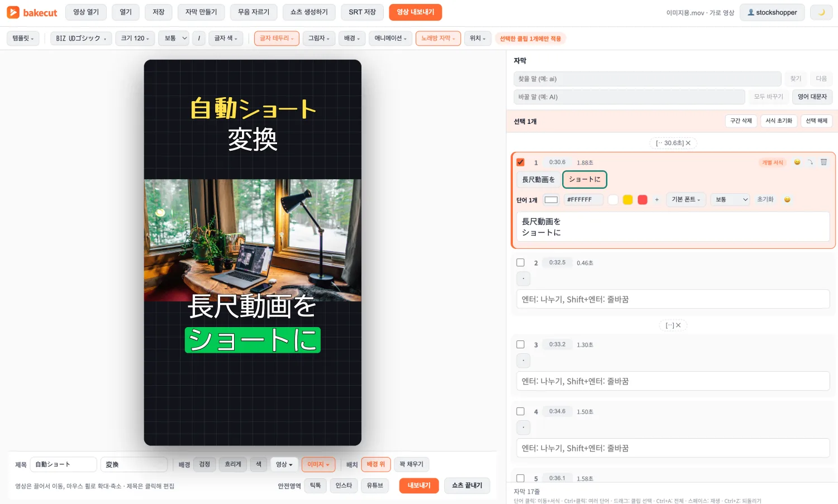Click the 검정 background option
The height and width of the screenshot is (504, 838).
[204, 464]
